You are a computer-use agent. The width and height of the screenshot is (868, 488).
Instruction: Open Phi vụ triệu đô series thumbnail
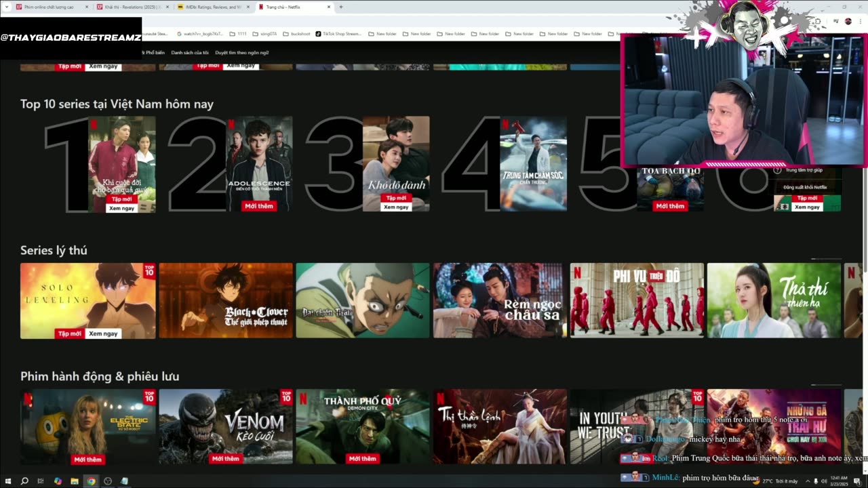(x=637, y=300)
